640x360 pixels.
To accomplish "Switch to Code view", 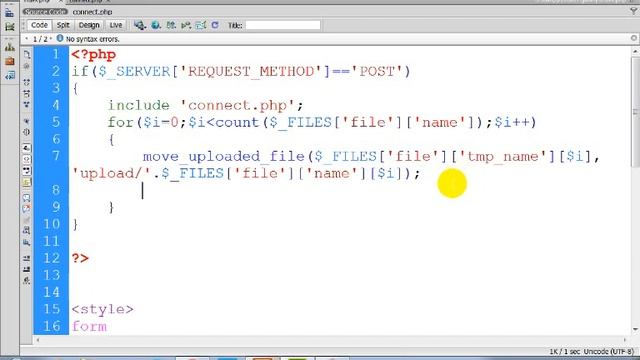I will pos(39,25).
